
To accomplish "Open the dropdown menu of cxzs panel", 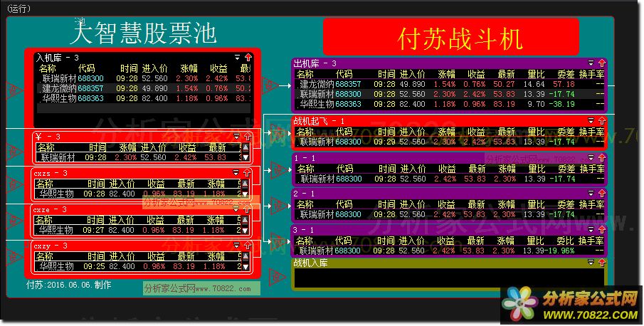I will (x=236, y=172).
